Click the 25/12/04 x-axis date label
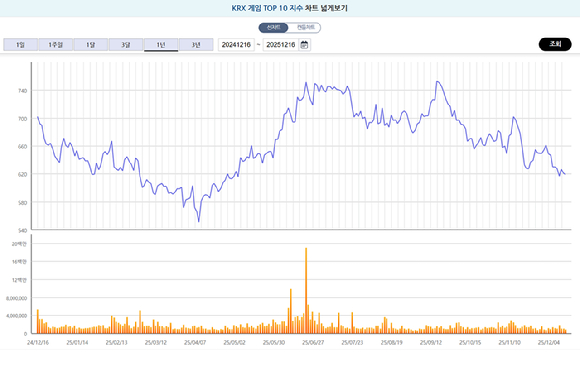This screenshot has height=388, width=580. point(549,343)
